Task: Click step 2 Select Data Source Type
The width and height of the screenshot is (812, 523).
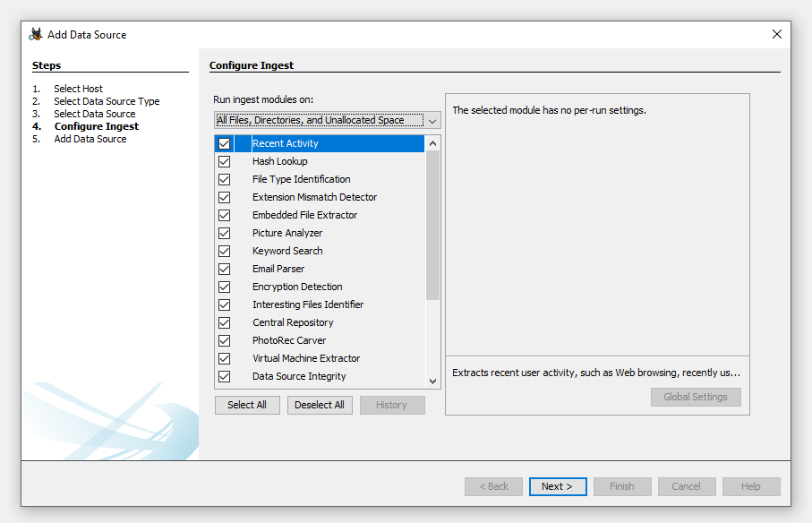Action: coord(107,101)
